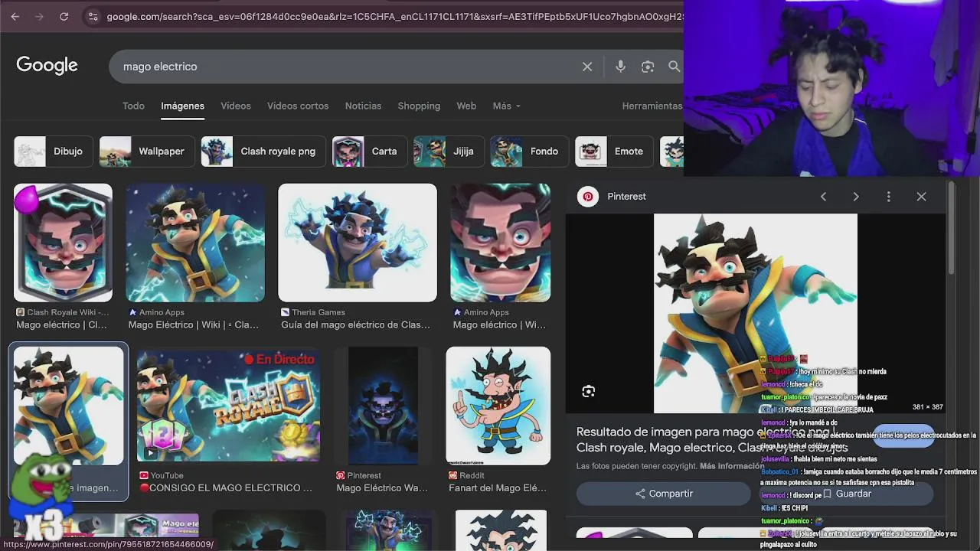
Task: Open Herramientas search tools
Action: 652,106
